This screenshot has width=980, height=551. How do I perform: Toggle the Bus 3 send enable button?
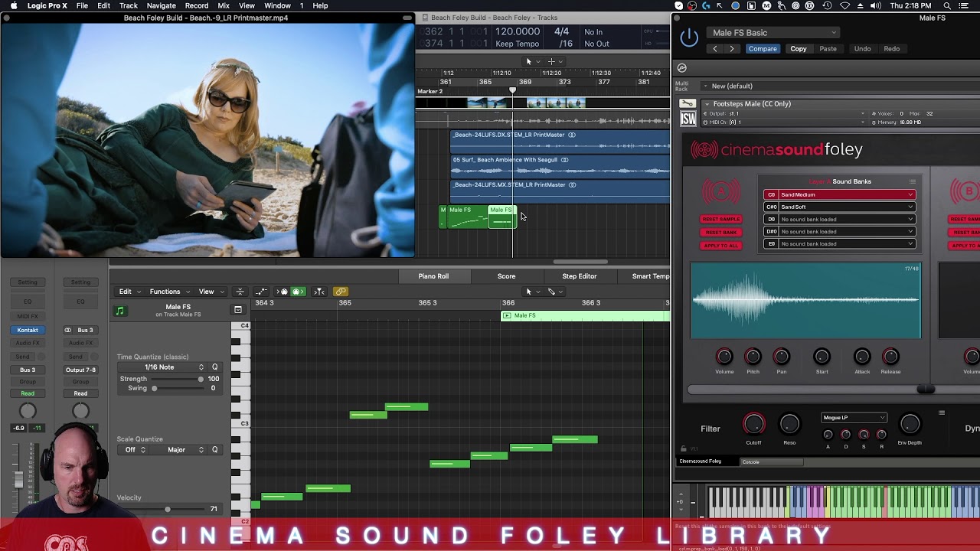67,330
